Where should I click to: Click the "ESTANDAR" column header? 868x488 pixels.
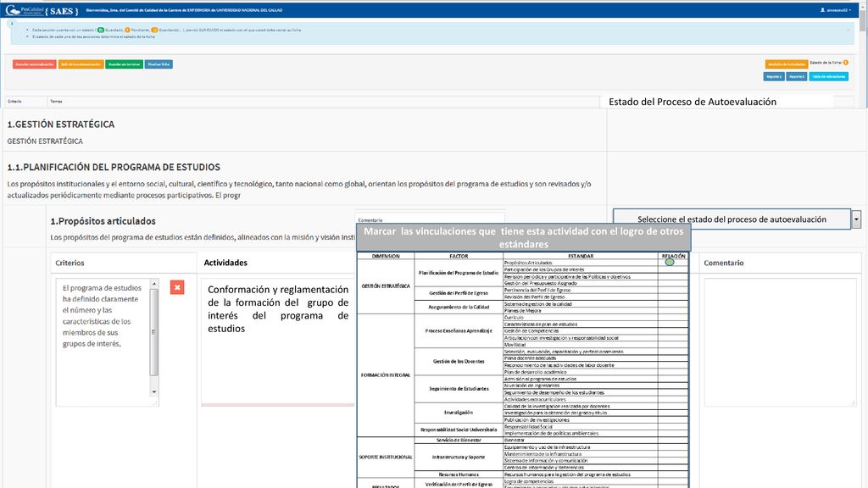pyautogui.click(x=581, y=256)
